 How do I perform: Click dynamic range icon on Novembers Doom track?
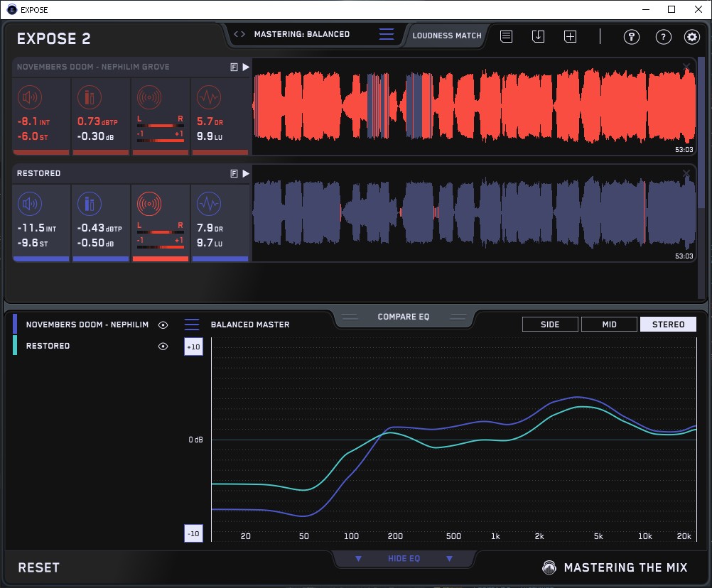209,97
